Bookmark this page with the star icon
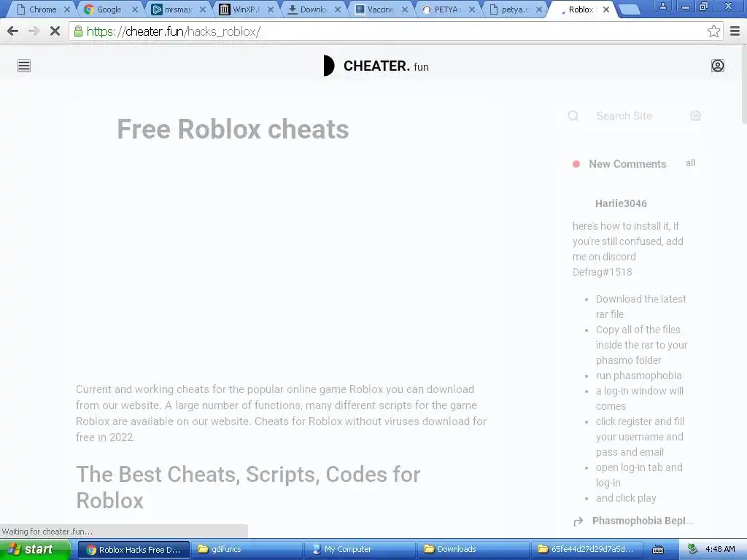Viewport: 747px width, 560px height. point(713,31)
